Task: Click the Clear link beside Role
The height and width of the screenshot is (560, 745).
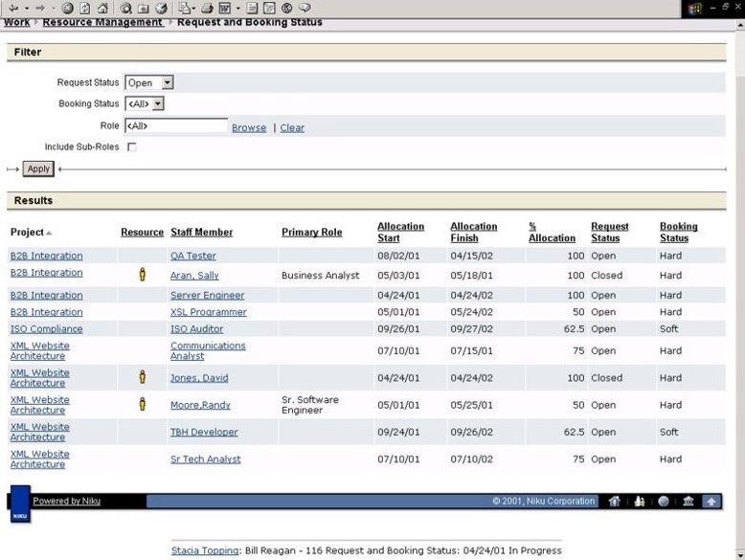Action: click(292, 127)
